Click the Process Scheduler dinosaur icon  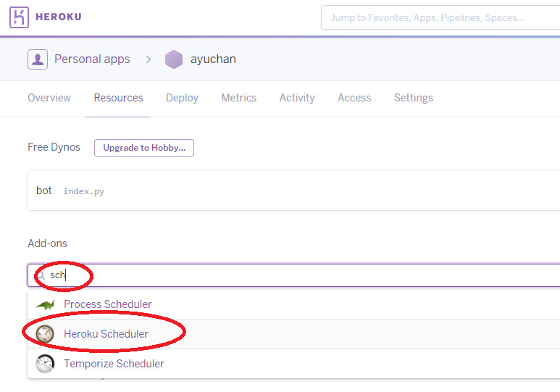45,304
